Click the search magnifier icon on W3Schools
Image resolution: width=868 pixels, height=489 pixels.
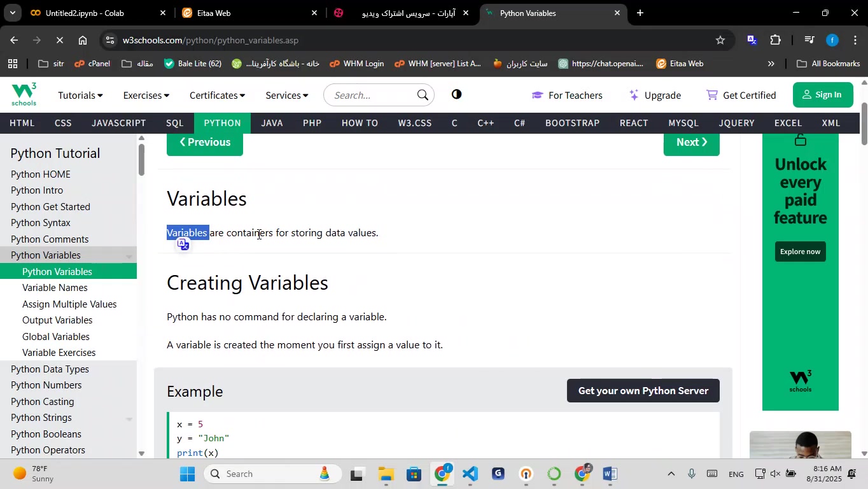click(423, 95)
